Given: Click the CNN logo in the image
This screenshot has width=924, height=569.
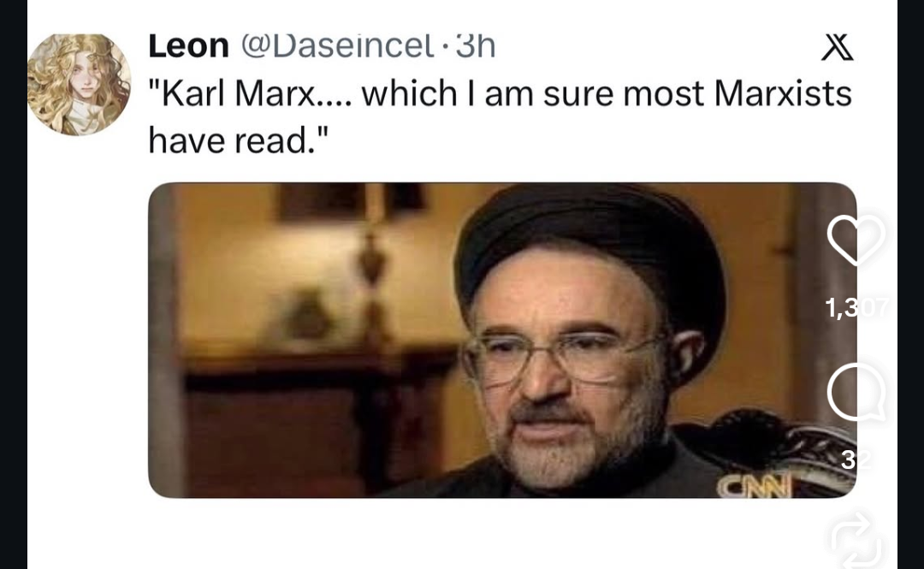Looking at the screenshot, I should click(x=755, y=485).
